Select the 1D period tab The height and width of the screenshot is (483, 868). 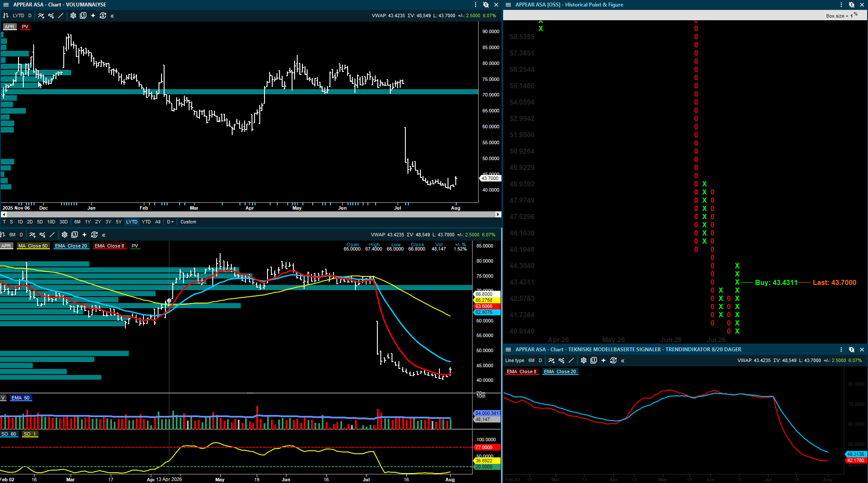pyautogui.click(x=20, y=222)
